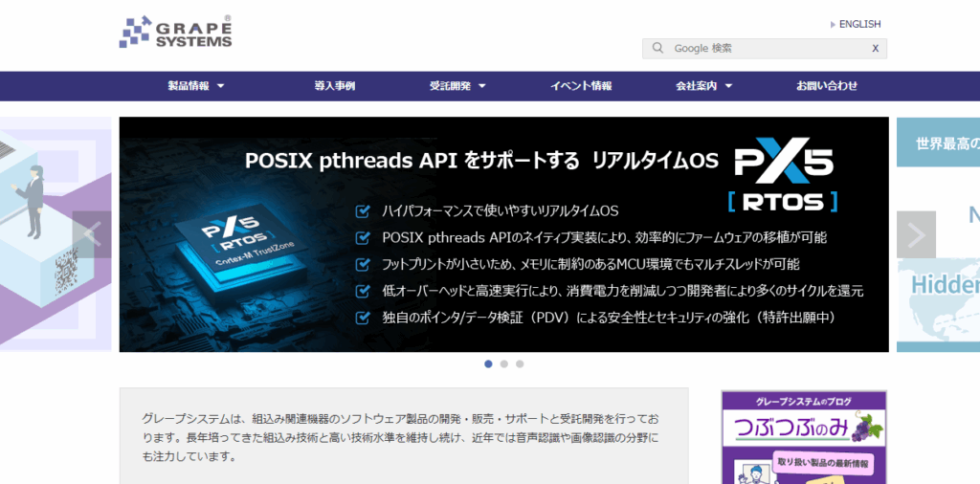This screenshot has width=980, height=484.
Task: Click the text ハイパフォーマンスで使いやすいリアルタイムOS
Action: pos(500,211)
